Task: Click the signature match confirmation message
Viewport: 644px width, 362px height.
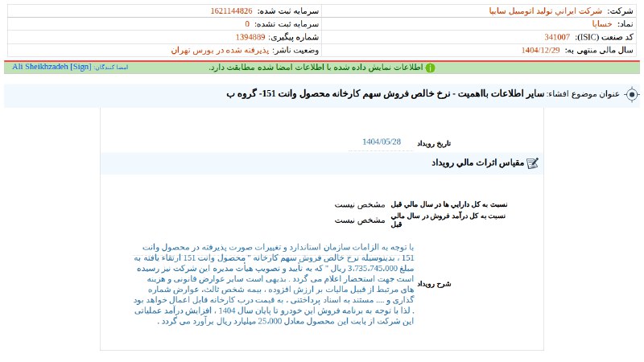Action: 316,68
